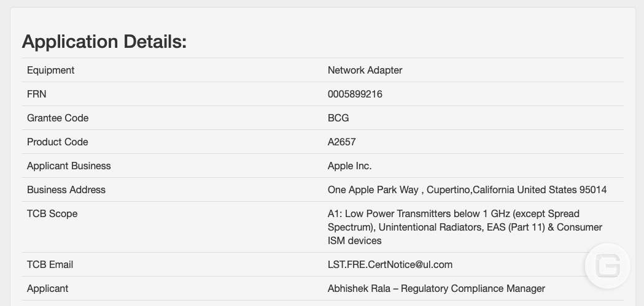Click the FRN row label
This screenshot has height=306, width=644.
tap(37, 94)
